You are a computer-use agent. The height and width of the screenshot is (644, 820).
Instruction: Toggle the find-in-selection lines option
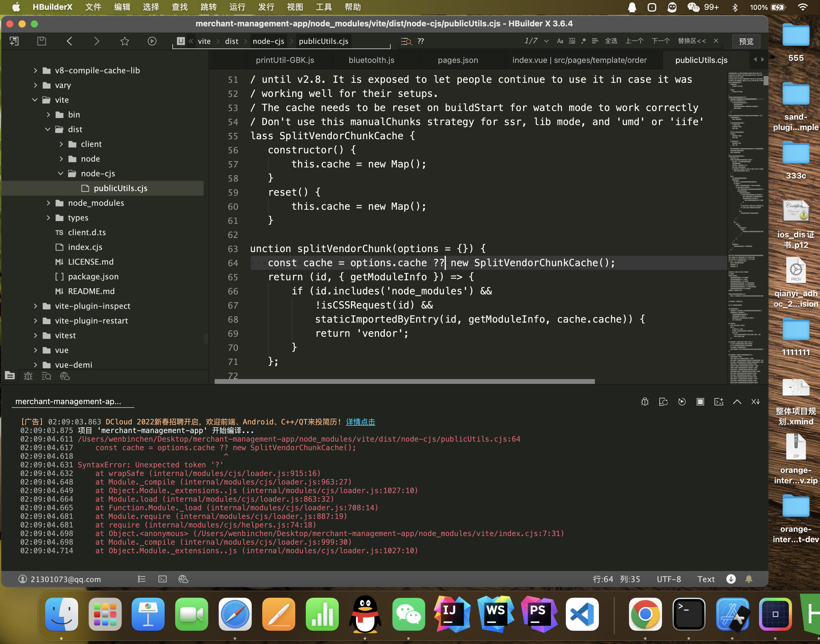click(x=595, y=41)
